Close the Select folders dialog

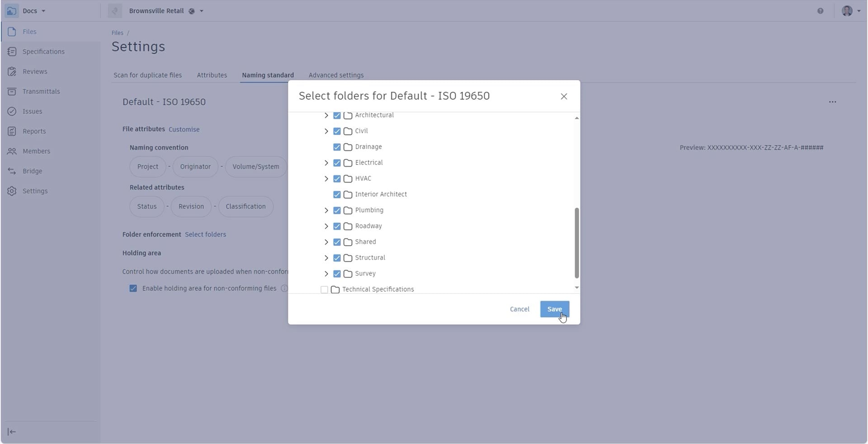(563, 97)
